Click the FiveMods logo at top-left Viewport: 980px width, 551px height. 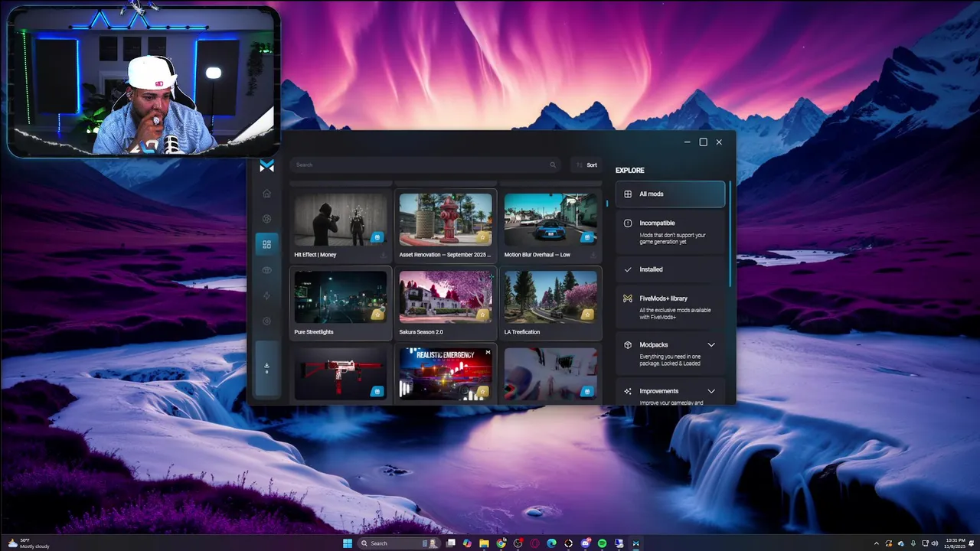pos(266,165)
